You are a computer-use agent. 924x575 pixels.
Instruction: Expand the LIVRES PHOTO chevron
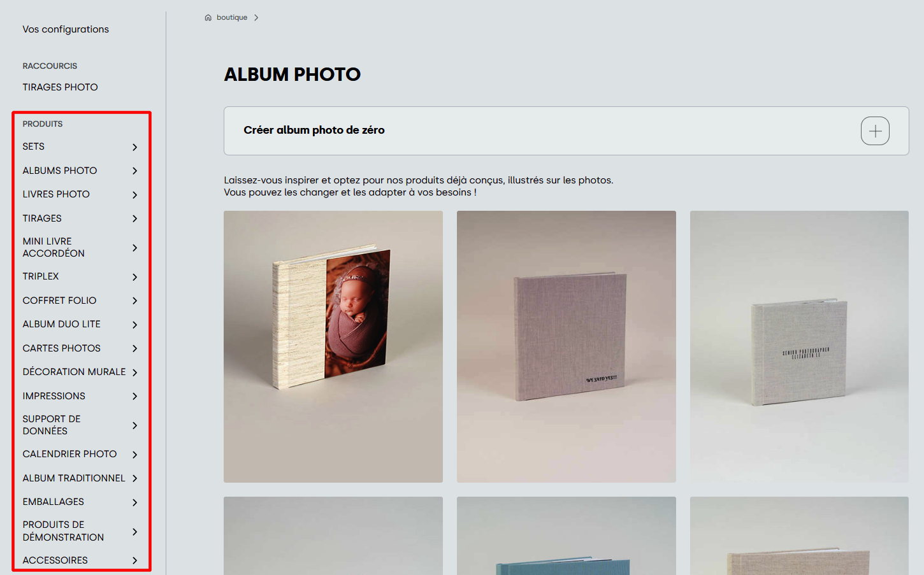coord(134,195)
